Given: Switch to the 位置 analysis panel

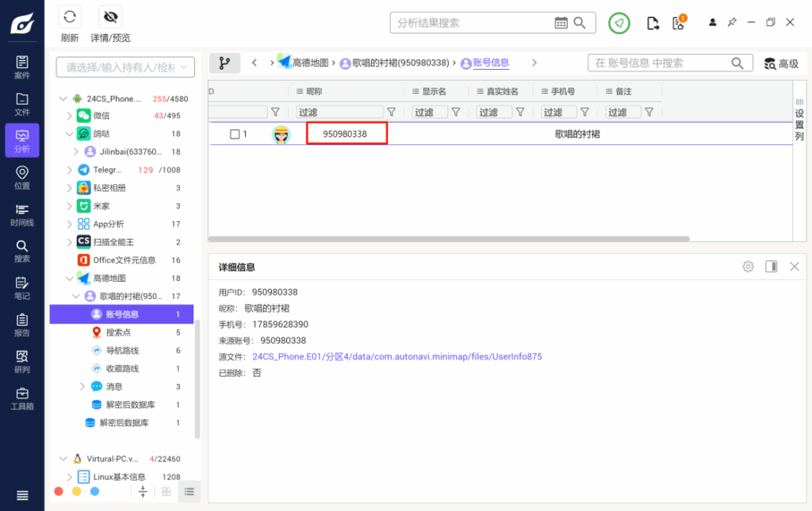Looking at the screenshot, I should coord(21,179).
